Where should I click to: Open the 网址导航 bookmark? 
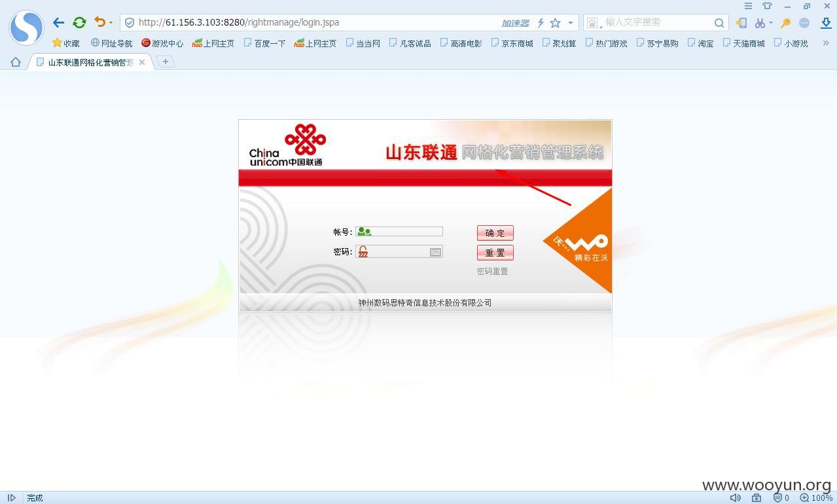pyautogui.click(x=111, y=43)
